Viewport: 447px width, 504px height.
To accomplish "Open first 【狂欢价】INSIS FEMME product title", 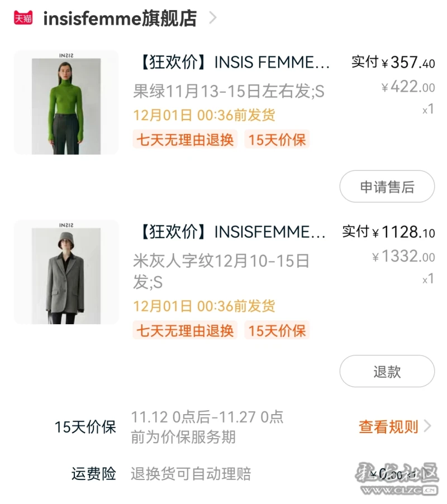I will 235,63.
